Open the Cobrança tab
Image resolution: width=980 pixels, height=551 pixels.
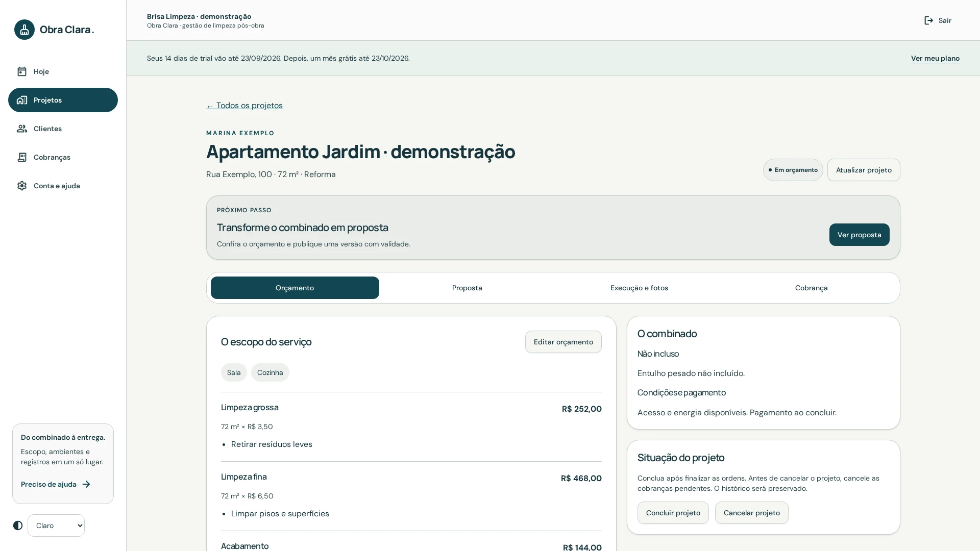point(812,288)
